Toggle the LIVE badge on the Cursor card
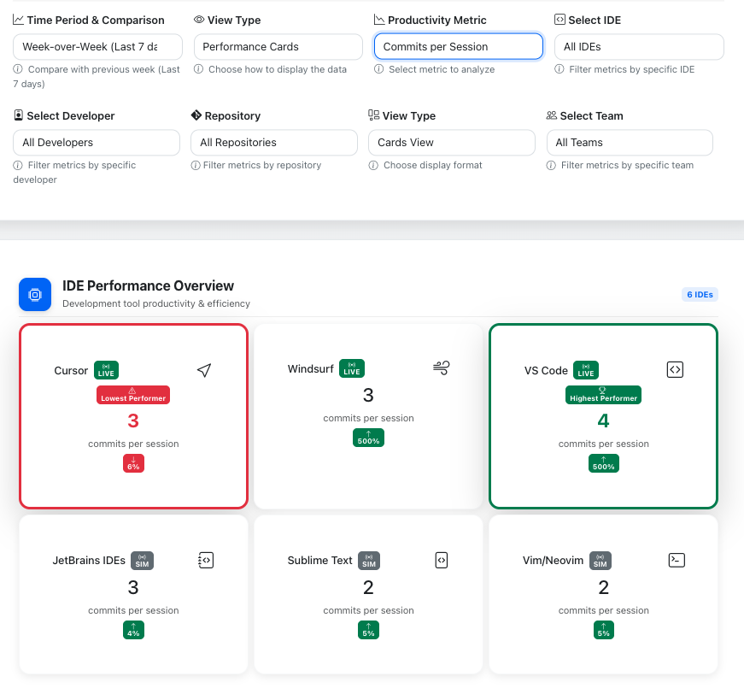 106,370
